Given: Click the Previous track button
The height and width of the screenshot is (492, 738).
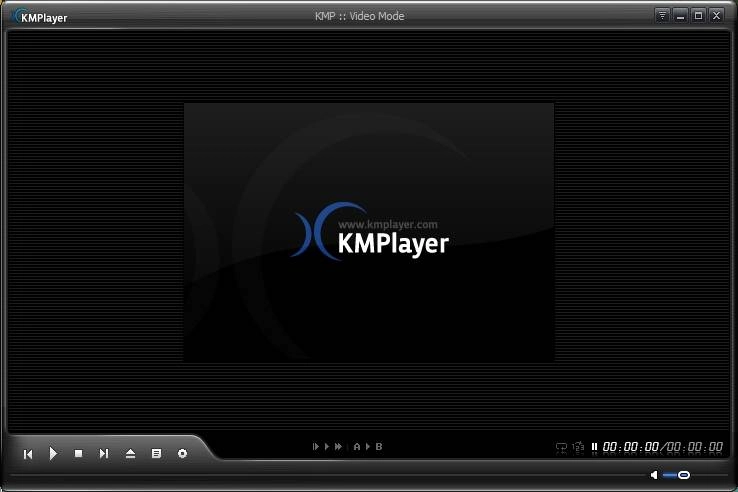Looking at the screenshot, I should point(28,454).
